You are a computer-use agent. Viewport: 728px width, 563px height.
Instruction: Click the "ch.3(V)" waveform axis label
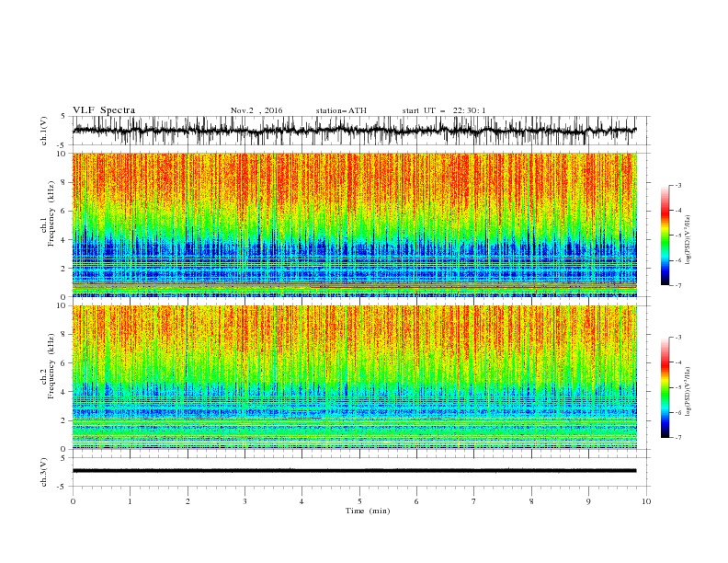[44, 472]
